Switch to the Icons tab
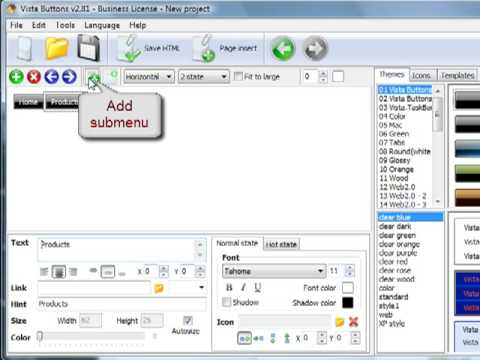This screenshot has height=360, width=480. click(421, 76)
